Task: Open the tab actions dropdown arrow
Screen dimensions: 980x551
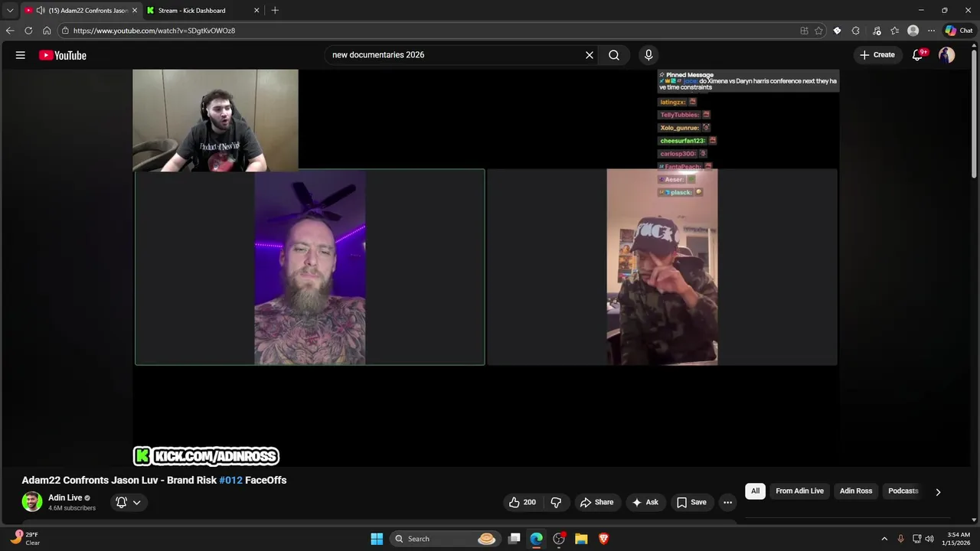Action: tap(10, 11)
